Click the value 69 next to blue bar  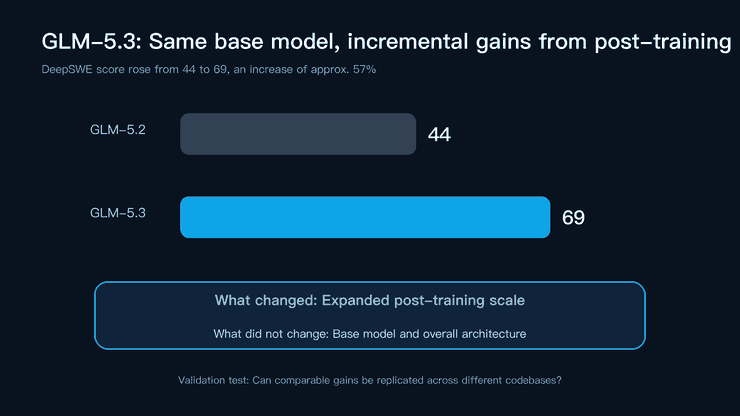[x=573, y=218]
